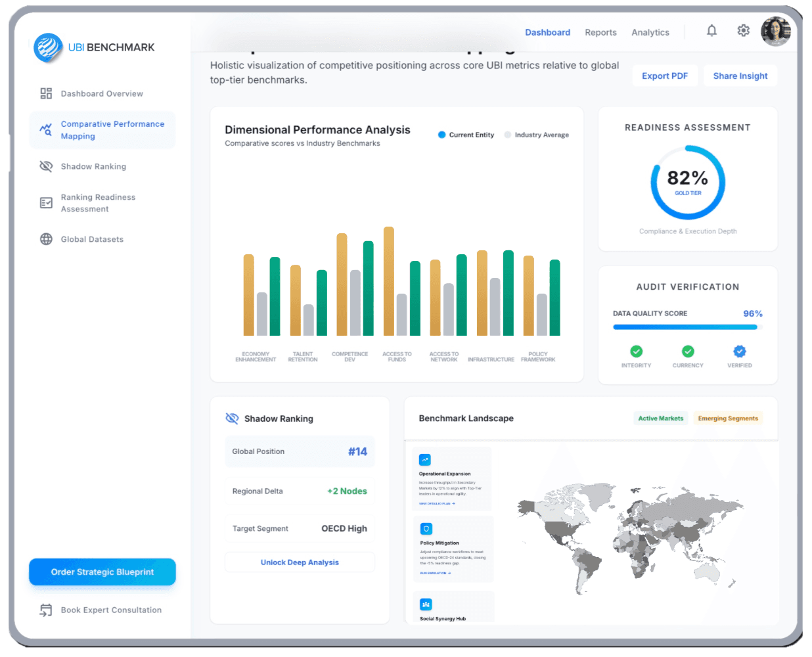Viewport: 812px width, 657px height.
Task: Select the Dashboard Overview grid icon
Action: point(46,93)
